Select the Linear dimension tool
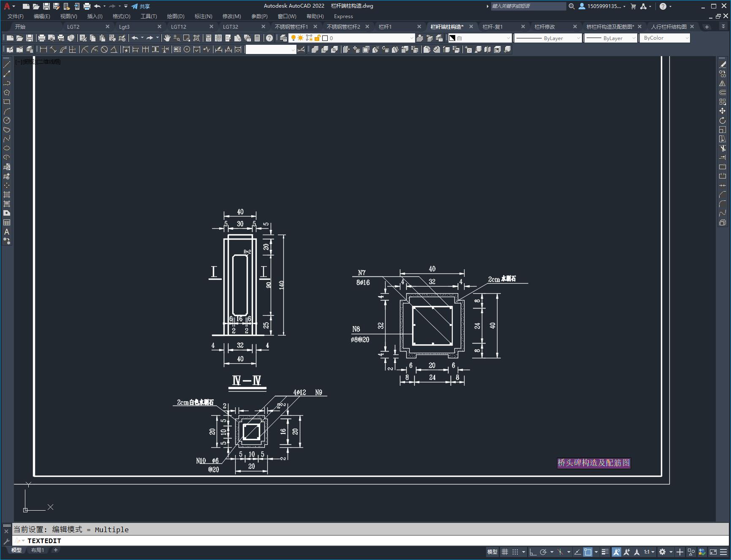 tap(43, 49)
